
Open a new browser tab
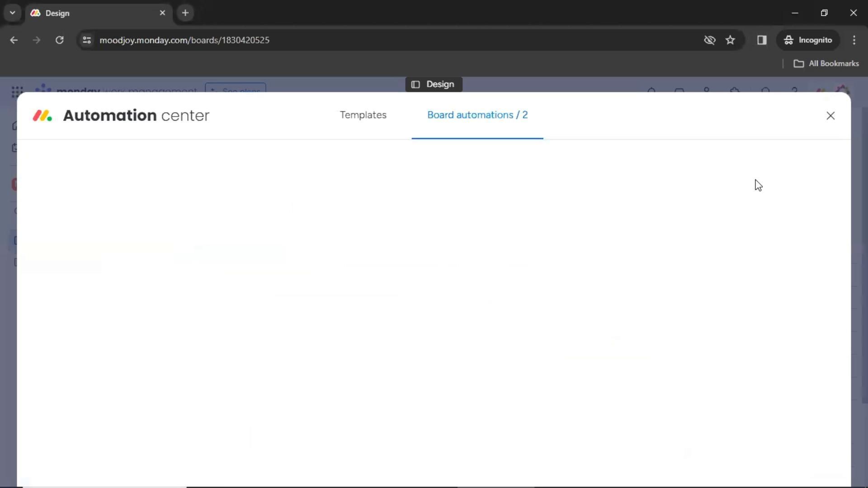(185, 13)
